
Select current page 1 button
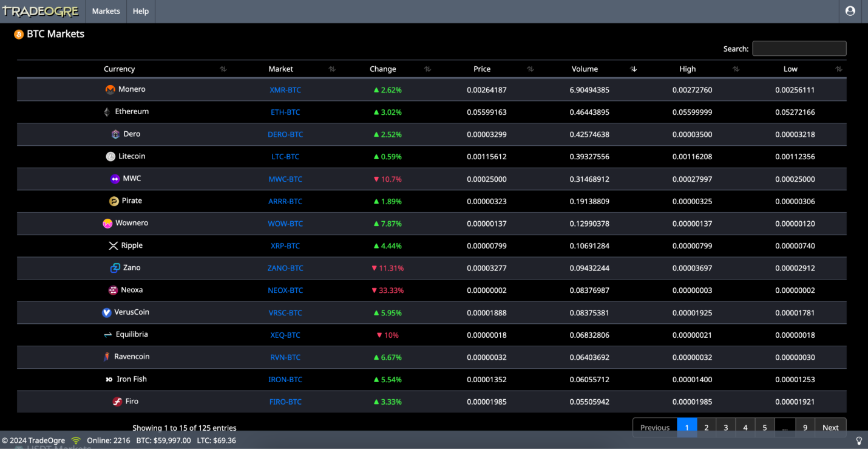(687, 428)
